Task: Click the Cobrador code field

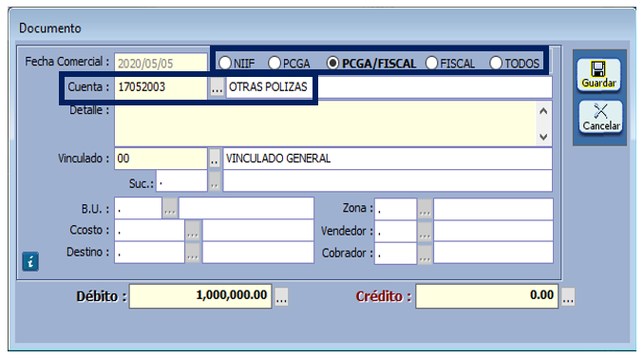Action: point(396,254)
